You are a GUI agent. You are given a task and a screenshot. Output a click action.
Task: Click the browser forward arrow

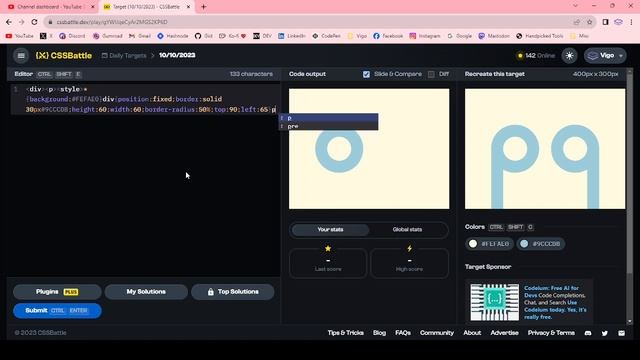tap(22, 22)
